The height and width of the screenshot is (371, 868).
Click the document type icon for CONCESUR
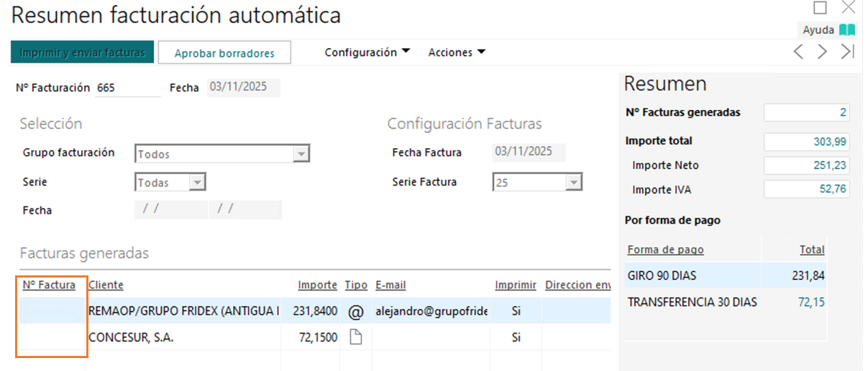pyautogui.click(x=355, y=337)
